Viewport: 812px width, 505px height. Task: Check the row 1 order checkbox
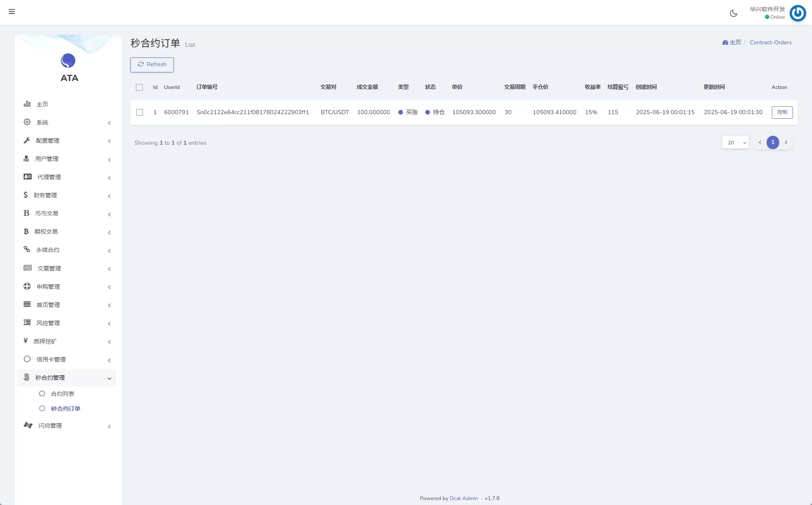(x=140, y=112)
